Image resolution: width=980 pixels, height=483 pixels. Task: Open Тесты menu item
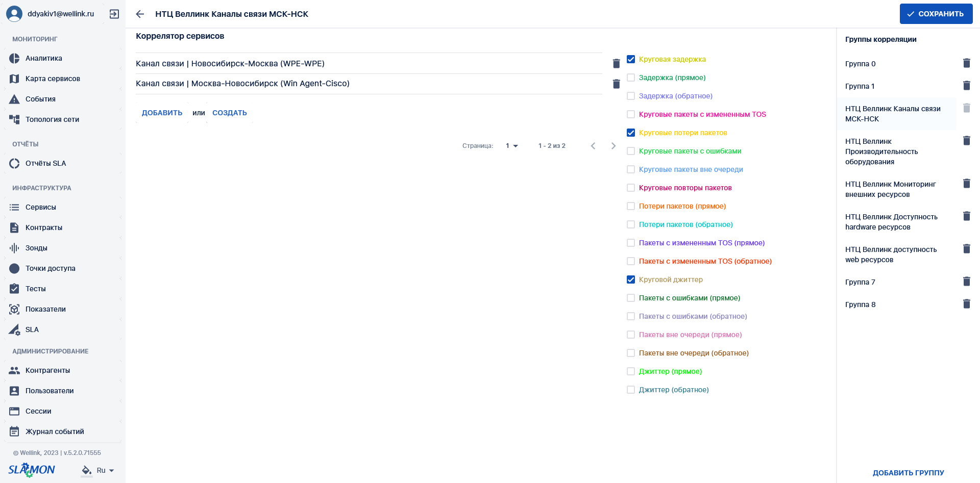click(62, 289)
